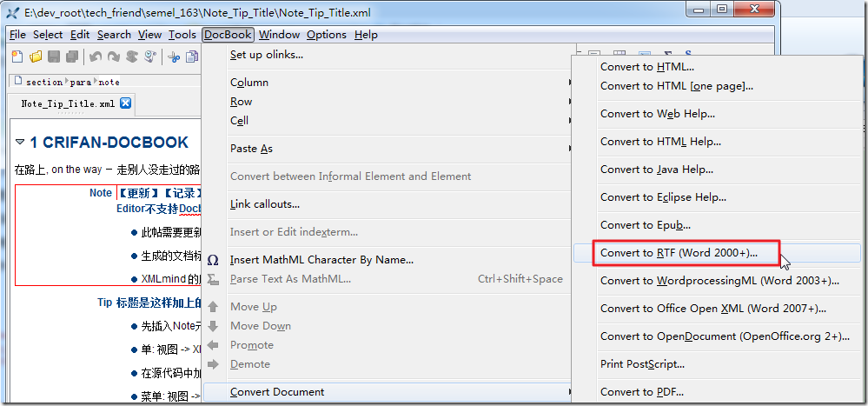Collapse the 1 CRIFAN-DOCBOOK section

[20, 142]
